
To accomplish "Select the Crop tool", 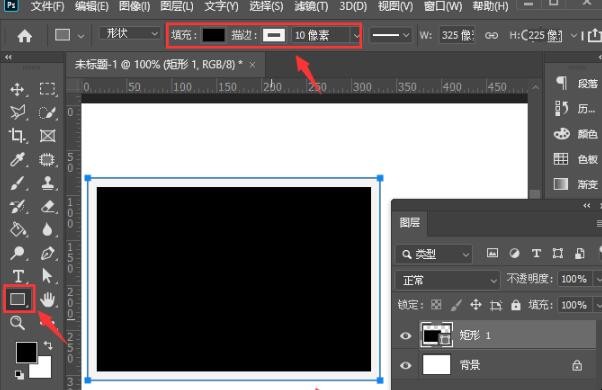I will 17,136.
